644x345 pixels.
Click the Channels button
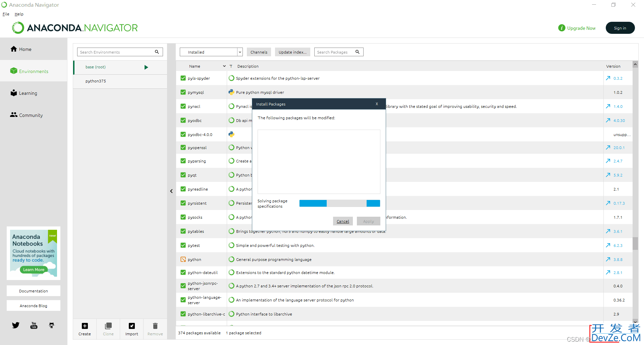(259, 52)
